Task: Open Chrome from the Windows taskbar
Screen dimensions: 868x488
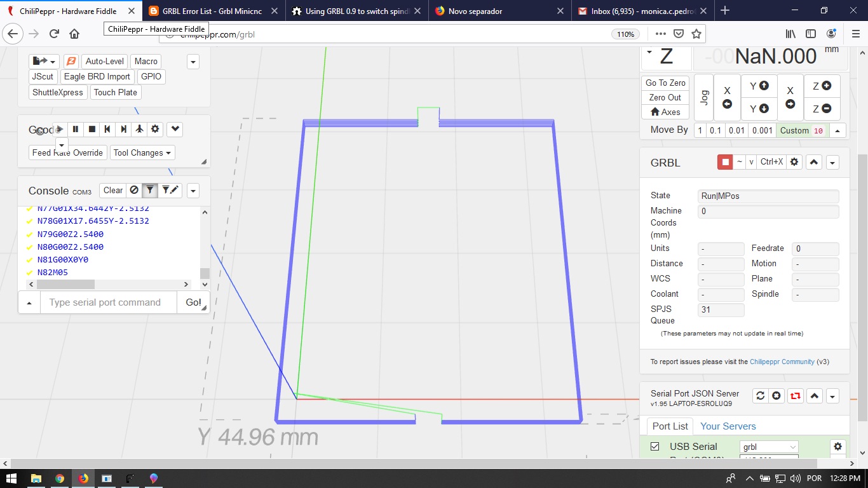Action: (59, 478)
